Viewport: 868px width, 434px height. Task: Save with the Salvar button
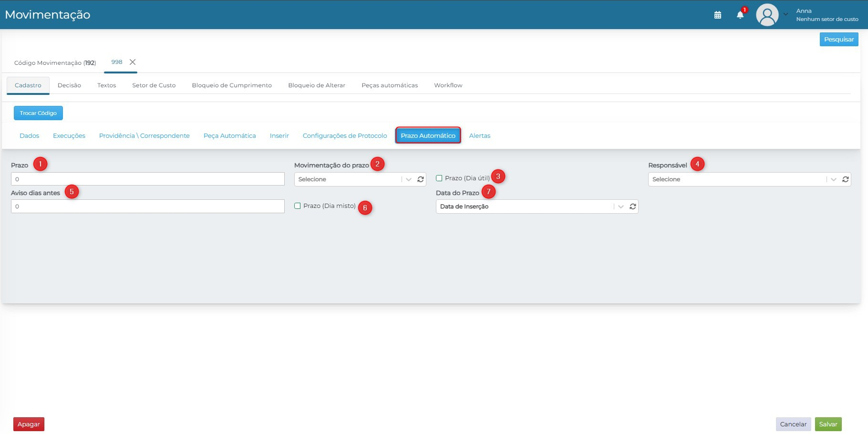click(x=828, y=424)
